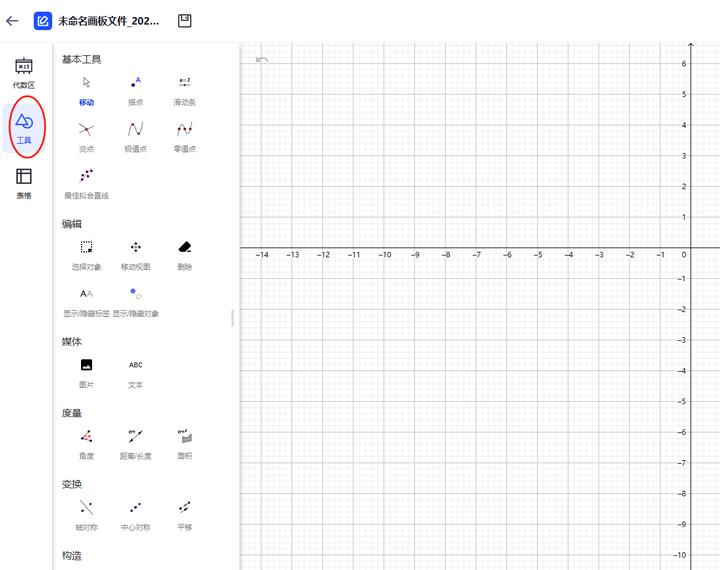Select the 删除 eraser tool

pyautogui.click(x=185, y=256)
